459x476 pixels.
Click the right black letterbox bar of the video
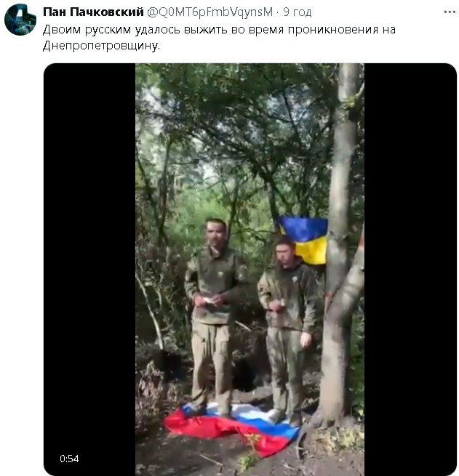410,270
